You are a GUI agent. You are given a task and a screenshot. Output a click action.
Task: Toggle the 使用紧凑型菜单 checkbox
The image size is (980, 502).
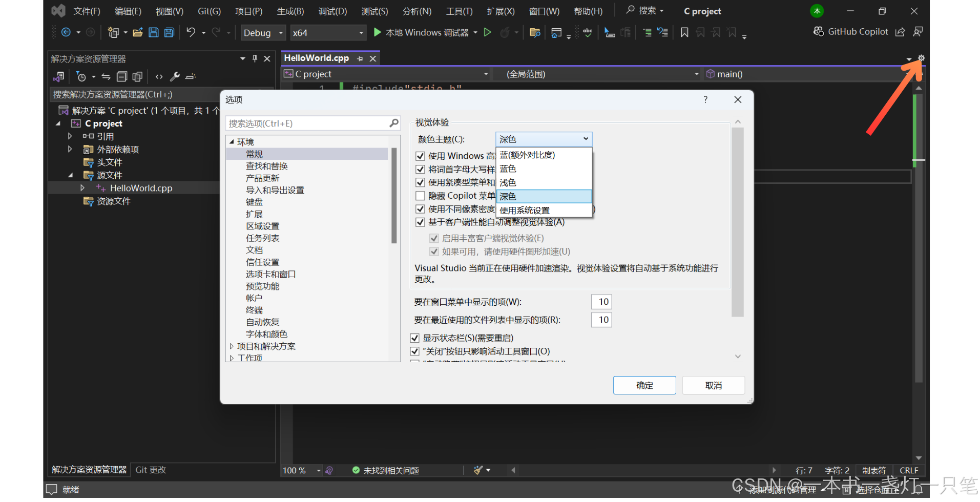[x=420, y=182]
